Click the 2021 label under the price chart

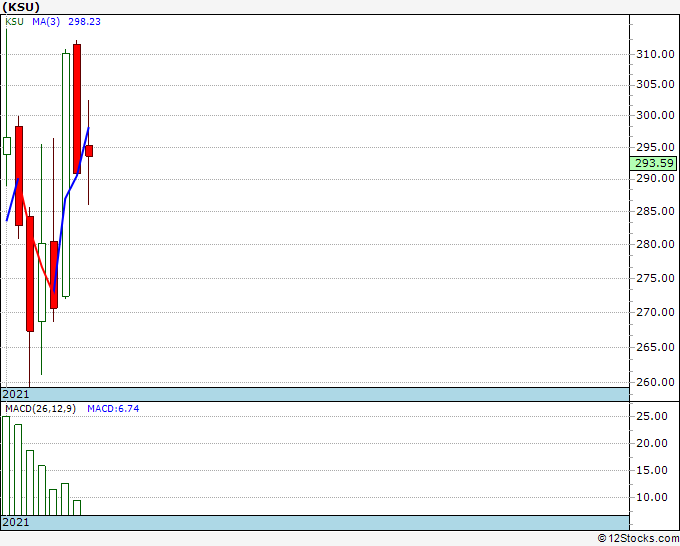tap(16, 394)
